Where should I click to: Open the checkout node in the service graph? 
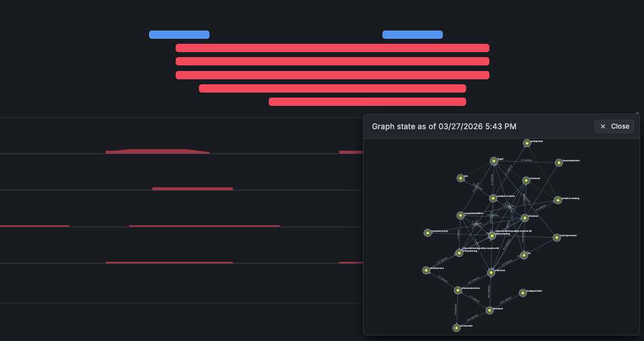click(525, 180)
